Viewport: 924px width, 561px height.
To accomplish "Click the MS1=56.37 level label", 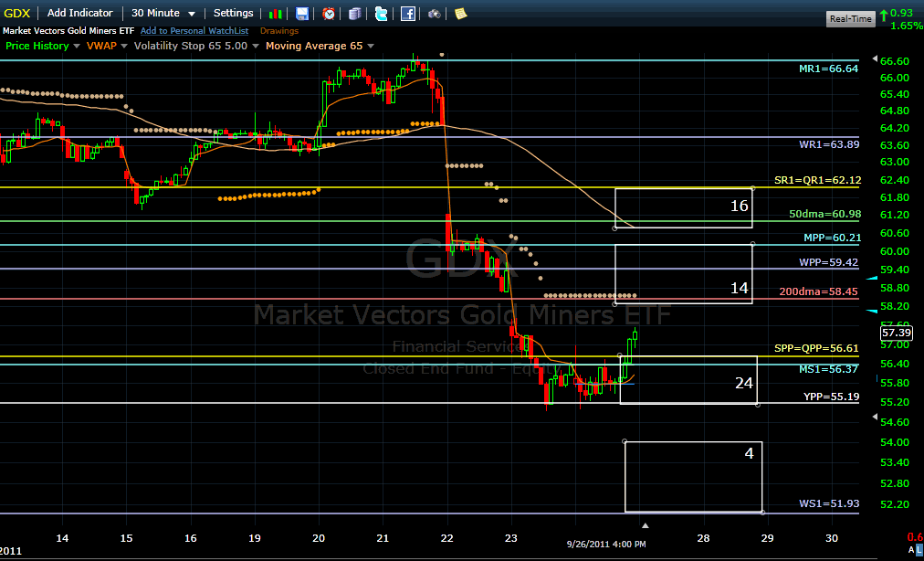I will point(830,369).
